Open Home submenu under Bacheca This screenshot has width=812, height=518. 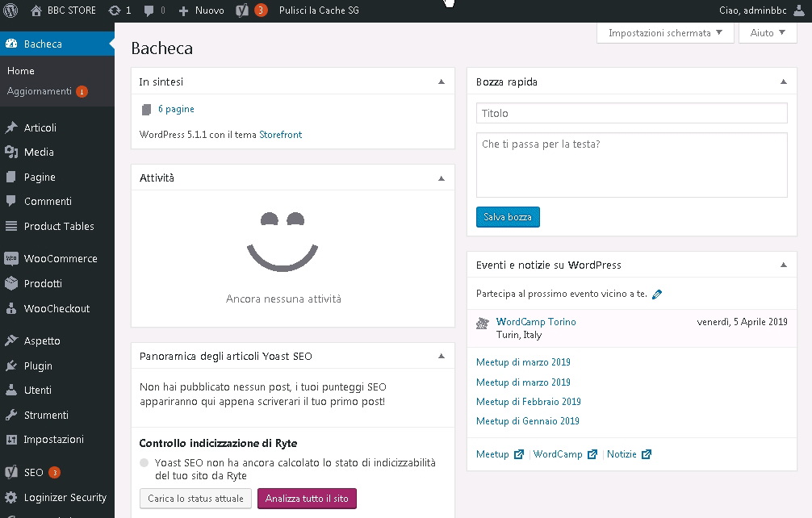coord(21,71)
